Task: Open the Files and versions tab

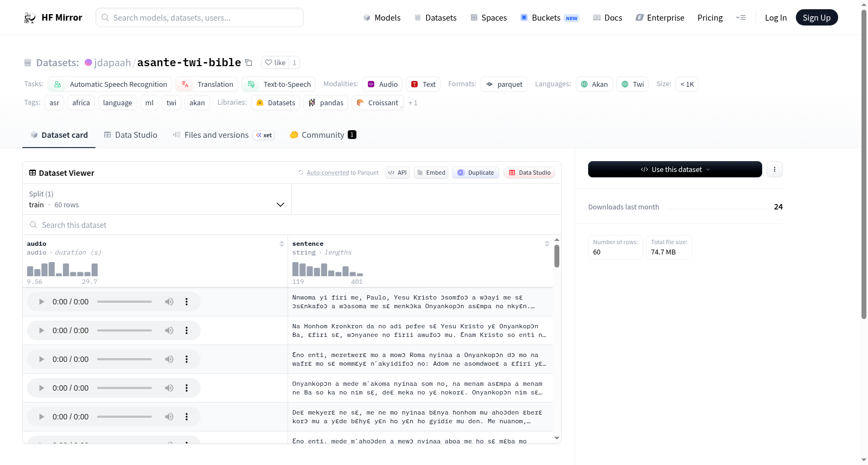Action: tap(224, 135)
